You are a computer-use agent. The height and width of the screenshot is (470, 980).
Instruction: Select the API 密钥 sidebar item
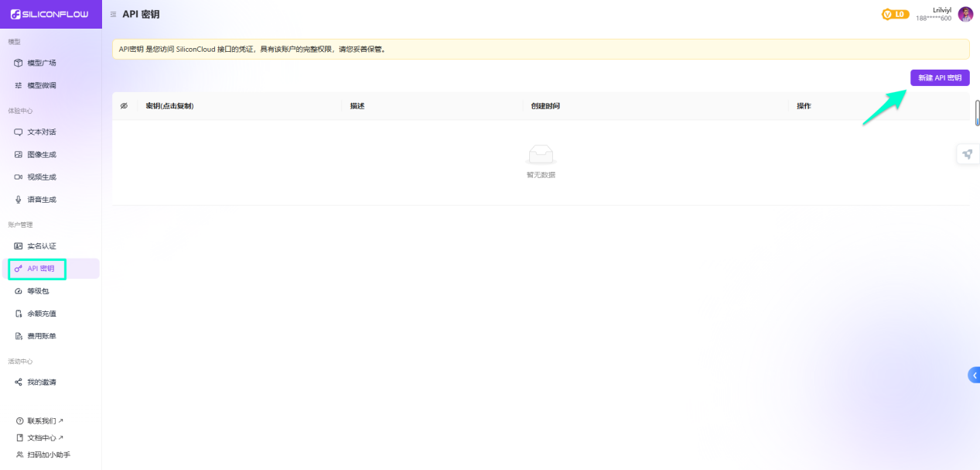[x=41, y=269]
